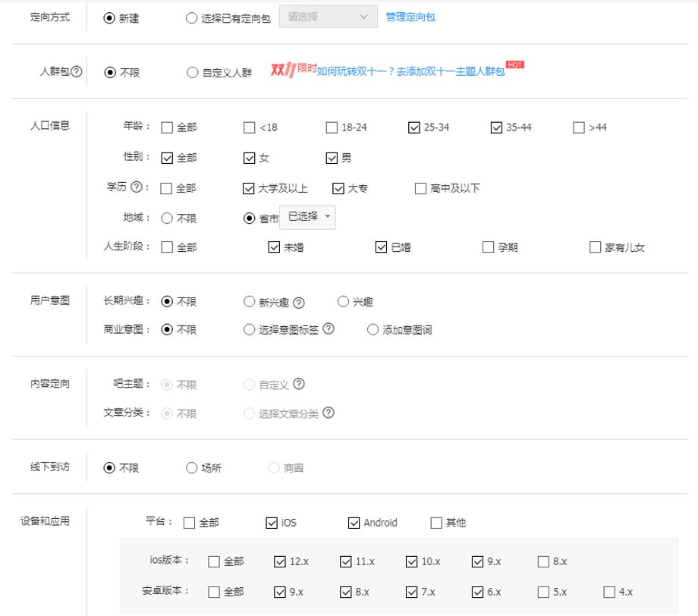Click the red HOT badge icon
Screen dimensions: 698x616
tap(515, 64)
